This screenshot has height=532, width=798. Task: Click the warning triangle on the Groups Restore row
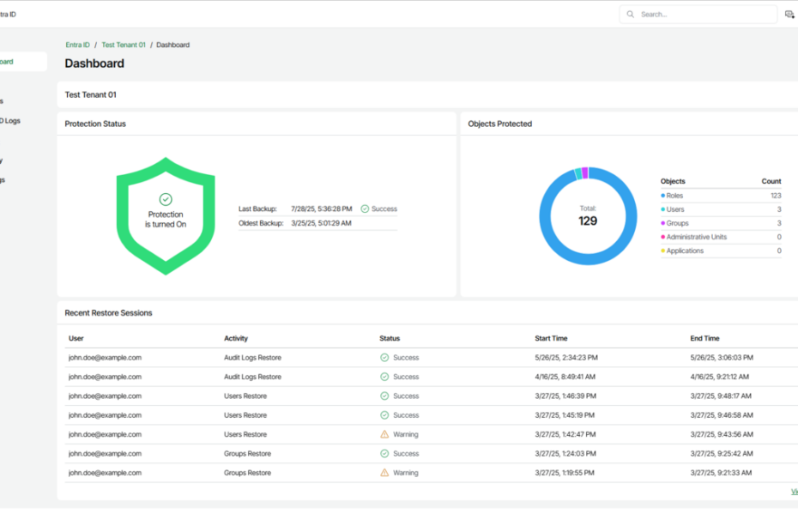384,473
